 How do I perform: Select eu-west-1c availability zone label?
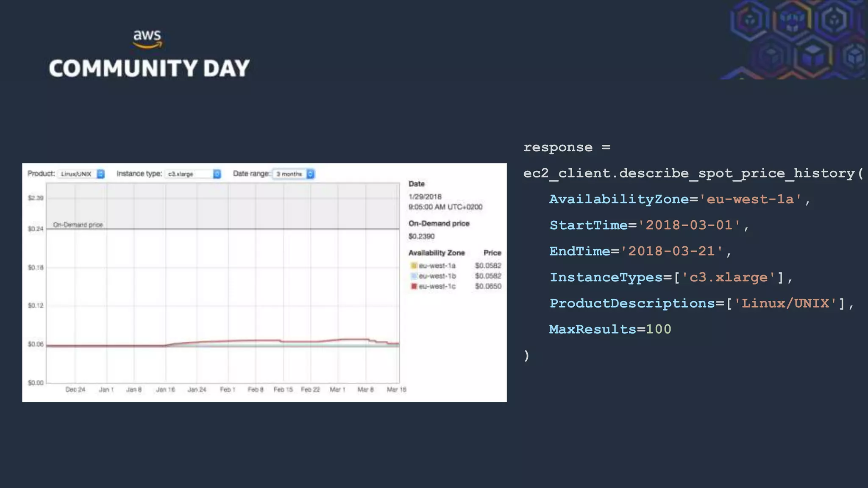pos(437,286)
